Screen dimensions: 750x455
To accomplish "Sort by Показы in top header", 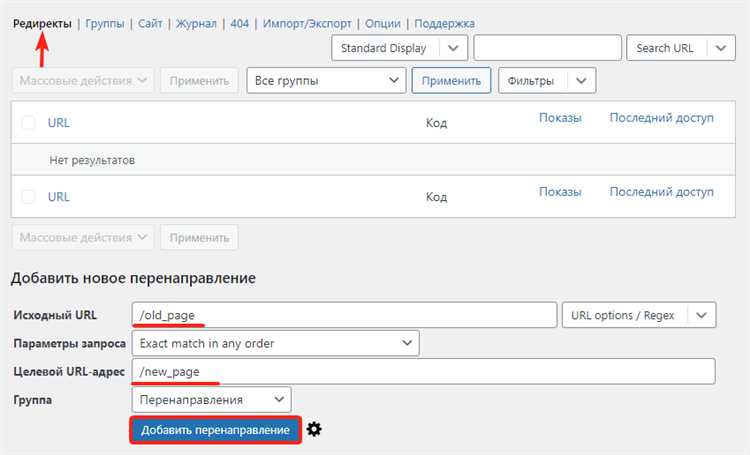I will pos(560,118).
